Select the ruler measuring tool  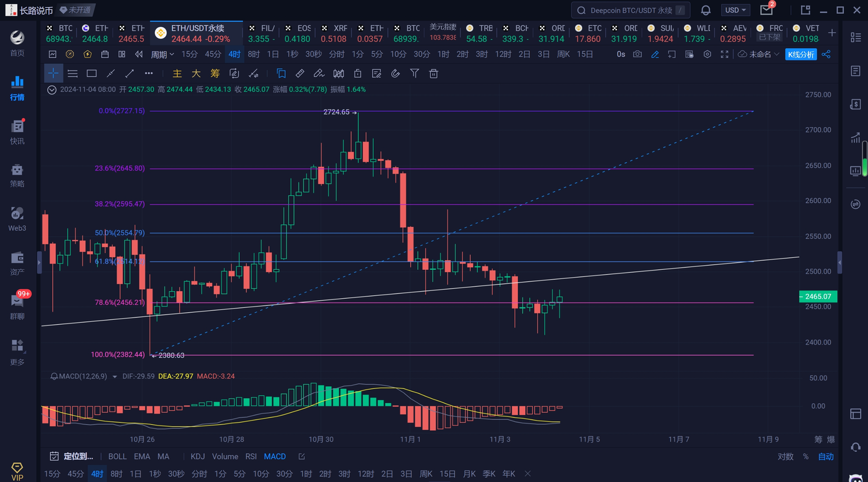[x=300, y=74]
